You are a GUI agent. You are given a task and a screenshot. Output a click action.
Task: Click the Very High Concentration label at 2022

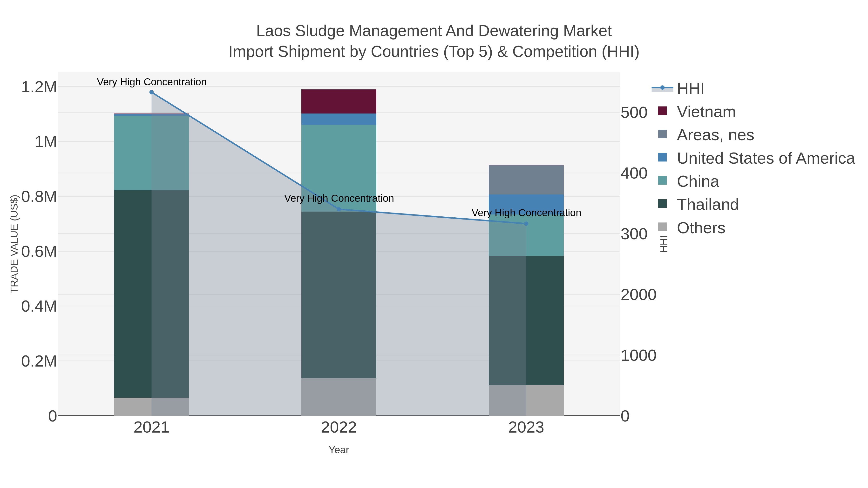pyautogui.click(x=339, y=198)
